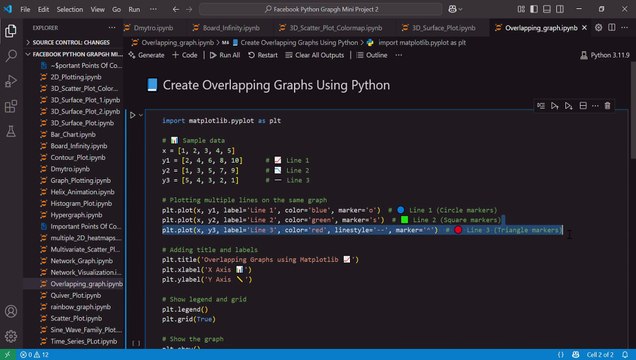Open Bar_Chart.ipynb in explorer

[x=73, y=134]
